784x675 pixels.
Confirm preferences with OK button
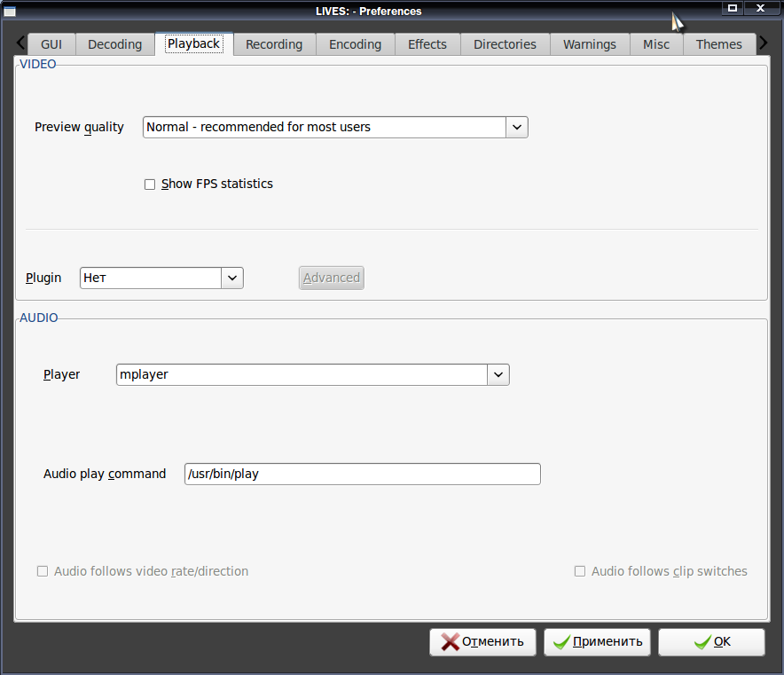click(711, 642)
